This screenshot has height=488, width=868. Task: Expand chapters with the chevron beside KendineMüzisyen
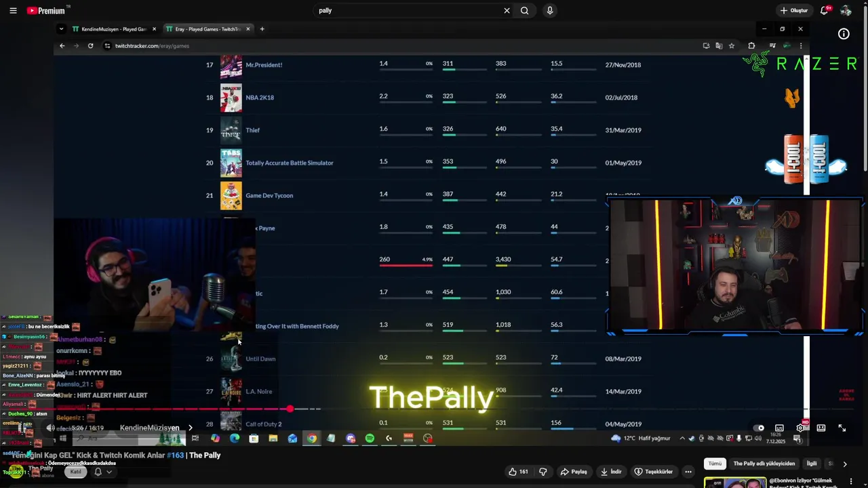191,428
